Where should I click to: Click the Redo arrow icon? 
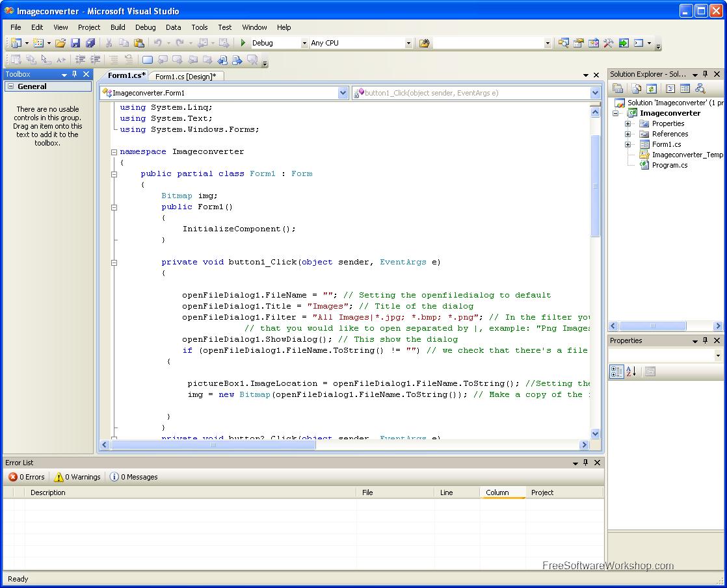(180, 43)
